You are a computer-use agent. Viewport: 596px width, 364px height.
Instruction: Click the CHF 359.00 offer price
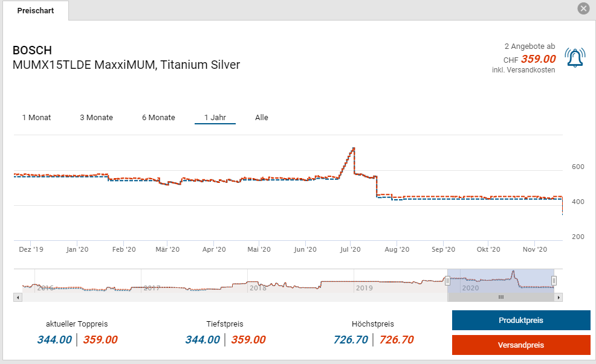537,59
